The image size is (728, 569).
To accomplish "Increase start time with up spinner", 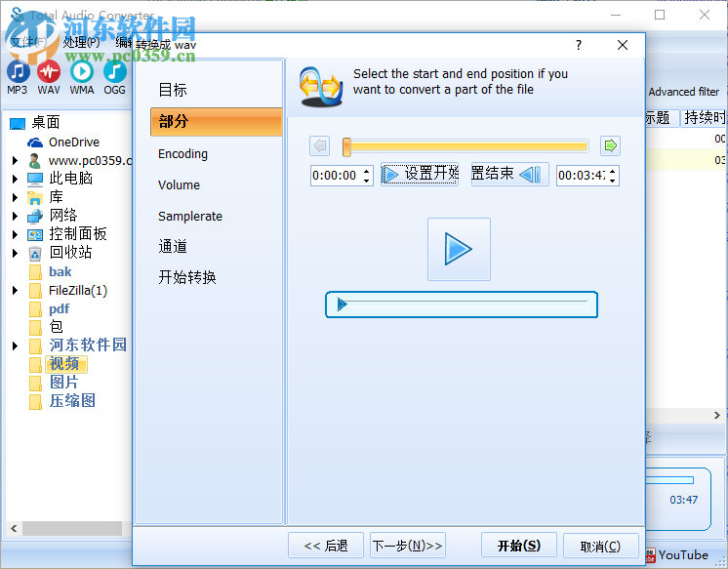I will [367, 171].
